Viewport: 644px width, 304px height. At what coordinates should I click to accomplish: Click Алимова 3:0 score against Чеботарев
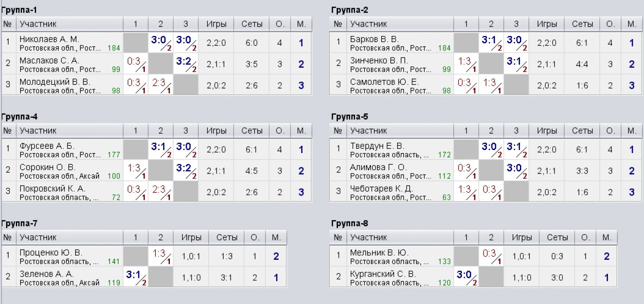[x=516, y=171]
